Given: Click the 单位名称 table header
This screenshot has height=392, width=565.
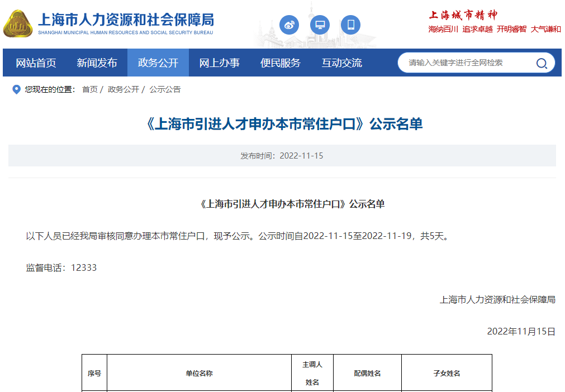Looking at the screenshot, I should pos(200,373).
